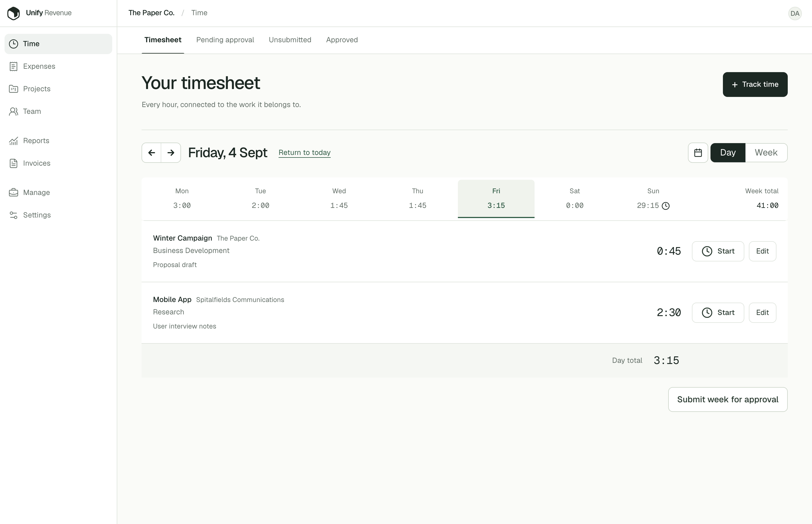Switch to Week view
The image size is (812, 524).
pos(766,153)
